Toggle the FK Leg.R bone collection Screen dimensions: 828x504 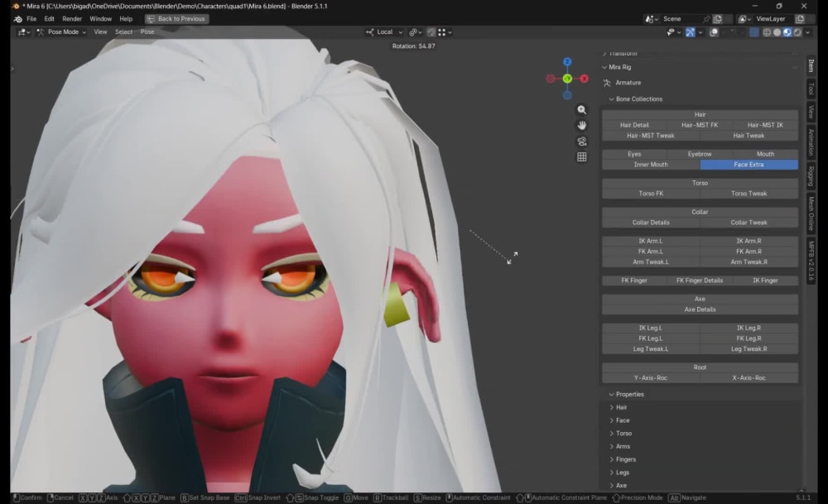749,338
